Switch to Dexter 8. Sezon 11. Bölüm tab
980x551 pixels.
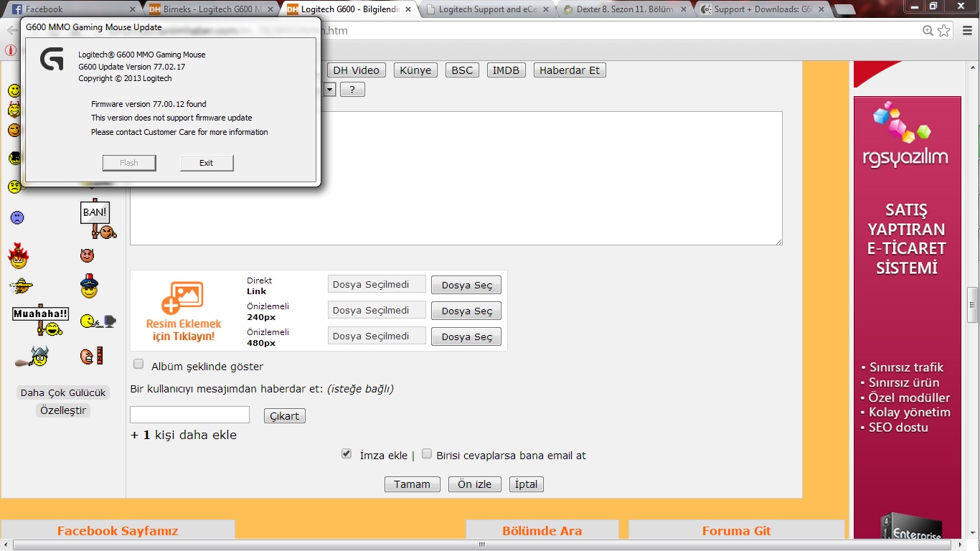[x=626, y=9]
